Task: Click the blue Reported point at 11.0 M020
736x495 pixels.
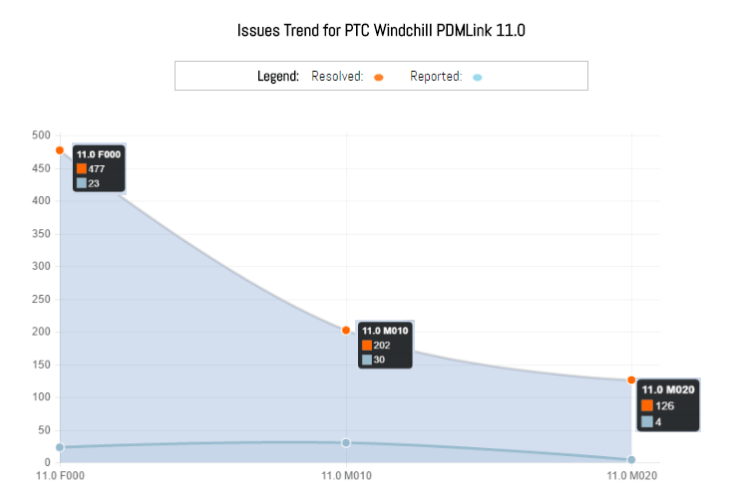Action: pyautogui.click(x=631, y=459)
